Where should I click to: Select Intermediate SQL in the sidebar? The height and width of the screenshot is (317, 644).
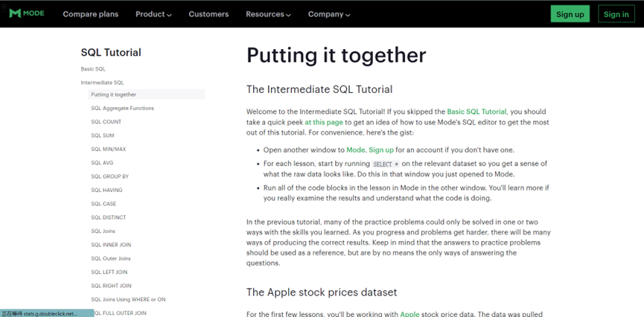103,83
